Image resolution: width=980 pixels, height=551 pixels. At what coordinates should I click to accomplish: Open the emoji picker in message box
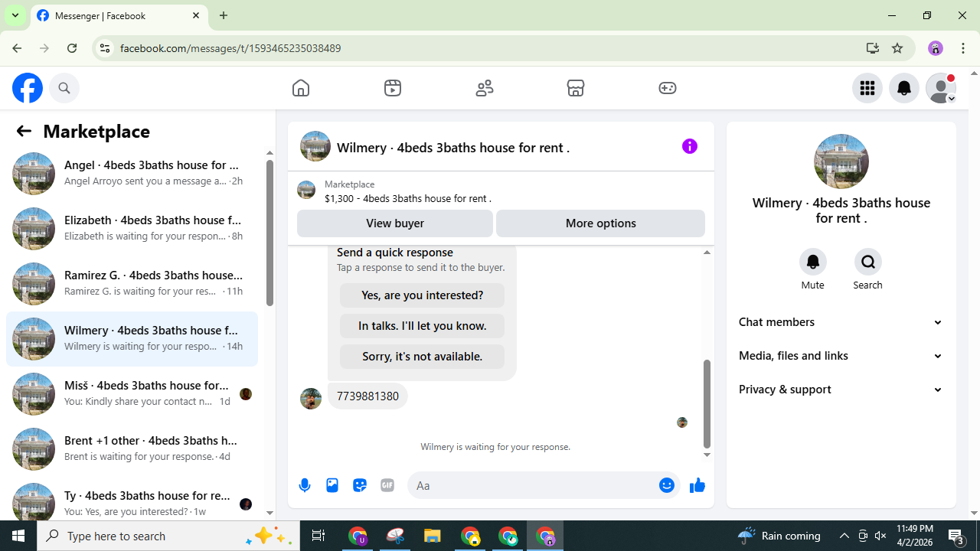coord(667,485)
